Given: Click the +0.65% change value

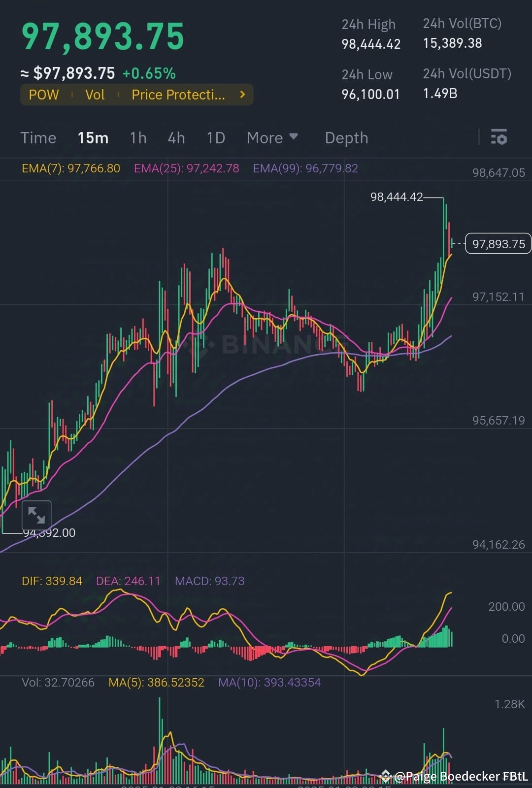Looking at the screenshot, I should point(149,74).
